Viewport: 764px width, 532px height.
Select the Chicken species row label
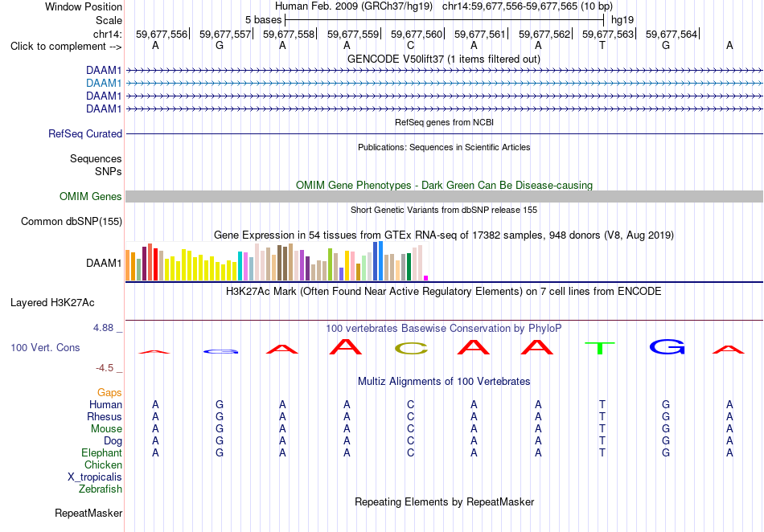103,464
